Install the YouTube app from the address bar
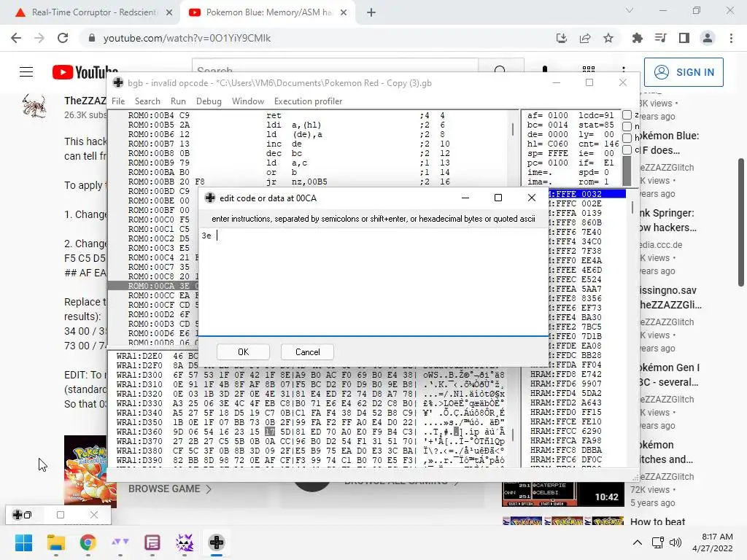This screenshot has width=747, height=560. [562, 38]
